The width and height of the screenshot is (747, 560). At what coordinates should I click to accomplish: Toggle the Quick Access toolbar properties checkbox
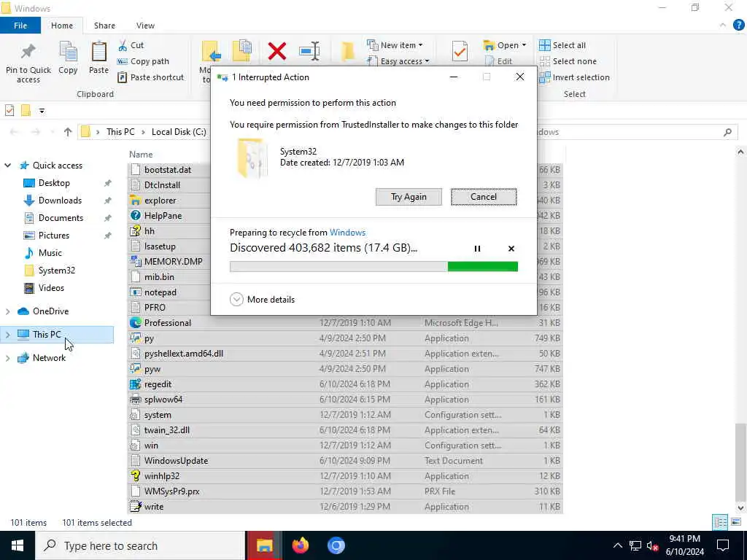pyautogui.click(x=9, y=111)
